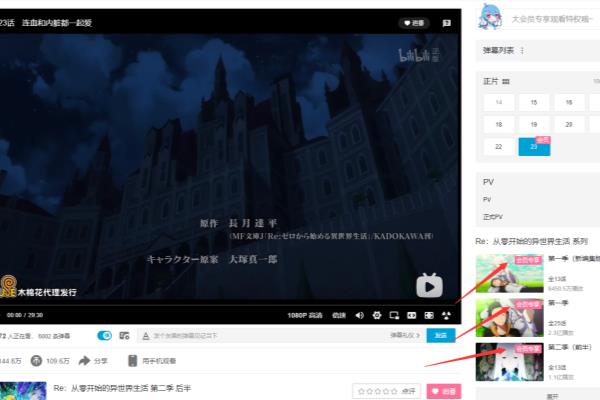Click the PV item under PV section
600x400 pixels.
coord(487,199)
